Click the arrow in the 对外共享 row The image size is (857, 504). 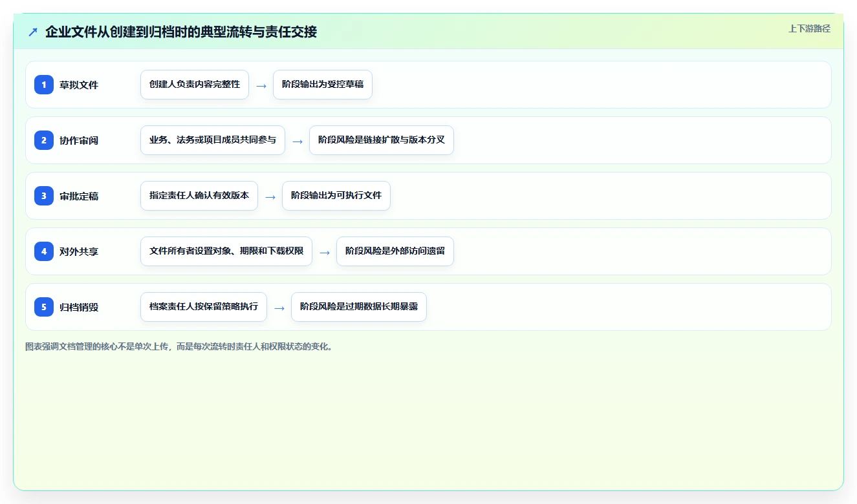coord(325,252)
